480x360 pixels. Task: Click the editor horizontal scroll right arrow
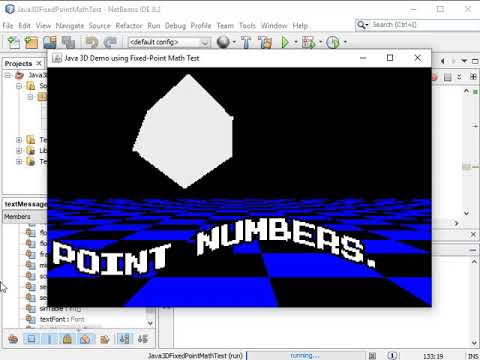456,223
